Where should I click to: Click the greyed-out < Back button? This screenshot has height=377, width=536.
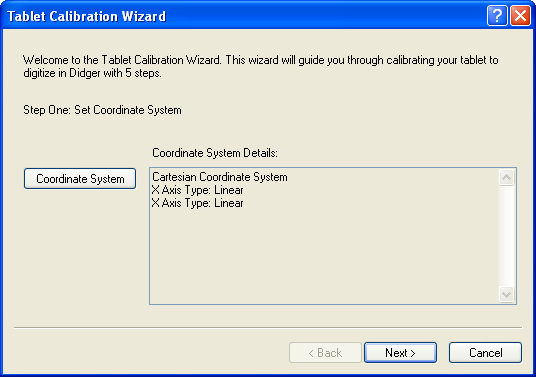325,352
